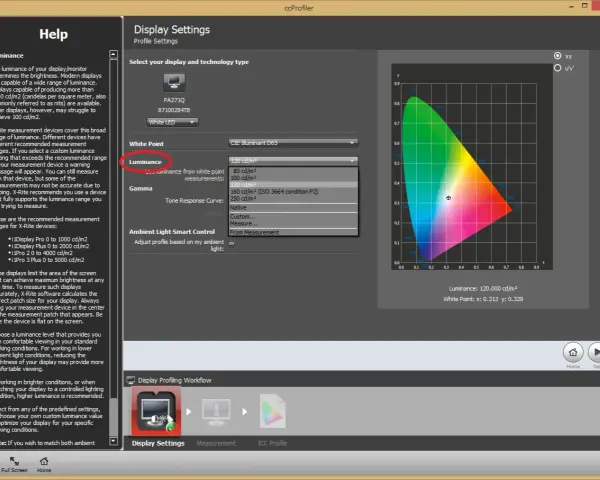Enable adjust profile based on ambient light
Viewport: 600px width, 480px height.
[x=232, y=243]
